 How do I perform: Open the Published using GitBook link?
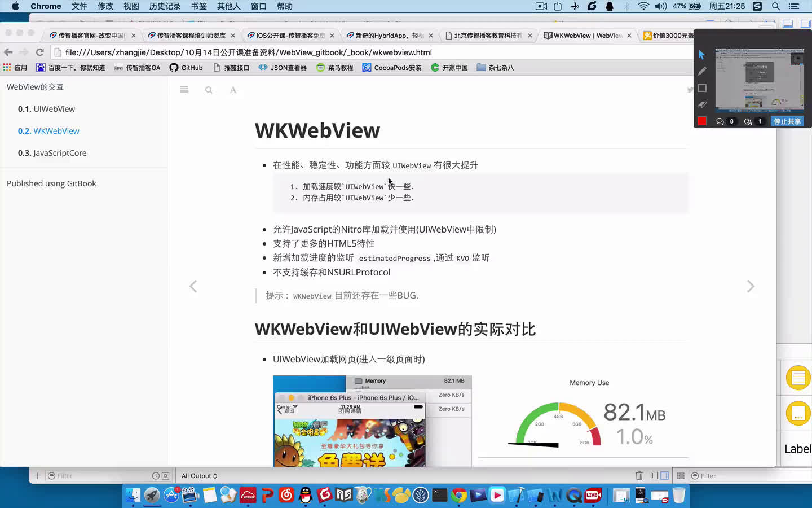(51, 183)
